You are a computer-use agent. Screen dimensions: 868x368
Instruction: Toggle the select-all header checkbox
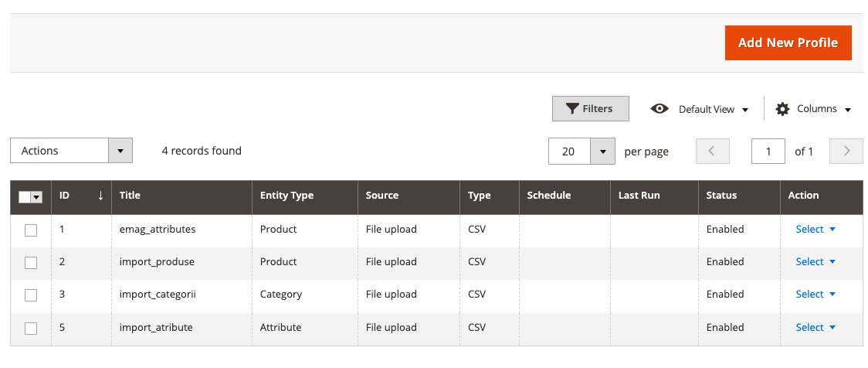click(25, 196)
